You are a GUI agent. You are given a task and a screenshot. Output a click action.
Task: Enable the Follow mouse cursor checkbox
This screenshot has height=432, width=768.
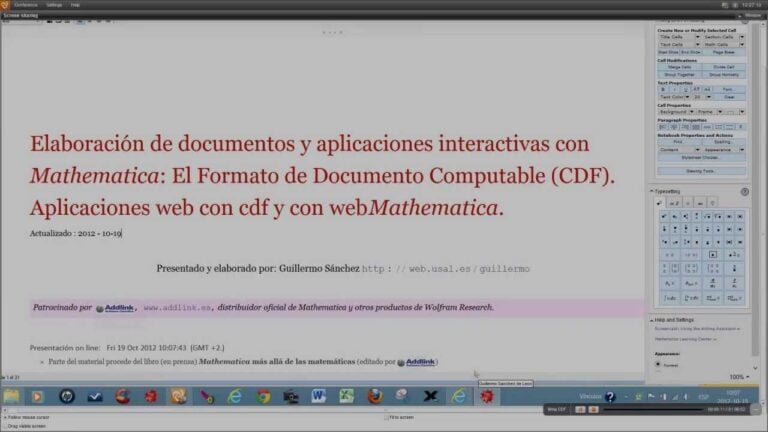(5, 417)
